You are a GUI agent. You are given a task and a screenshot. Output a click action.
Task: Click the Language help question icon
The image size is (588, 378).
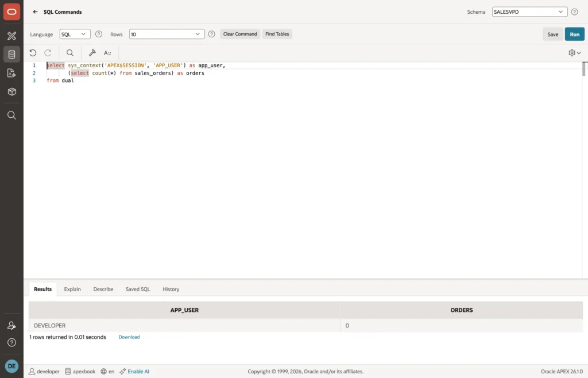(x=99, y=34)
